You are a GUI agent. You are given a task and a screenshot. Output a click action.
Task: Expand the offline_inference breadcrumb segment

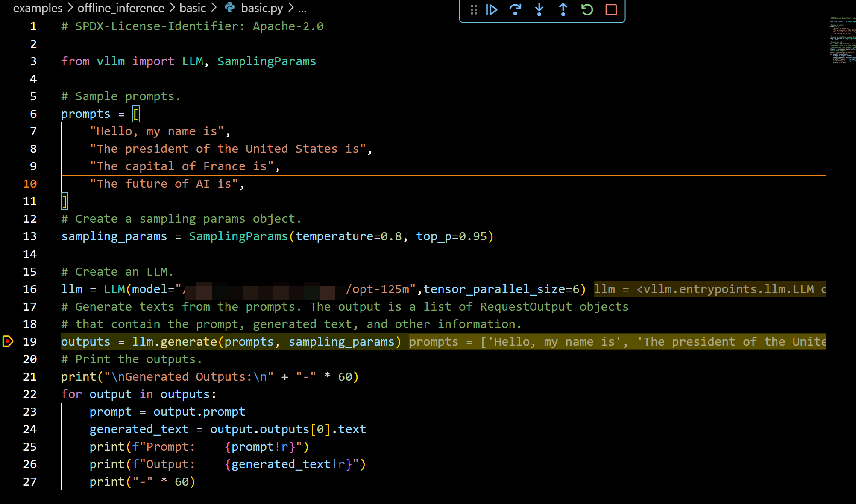click(120, 8)
